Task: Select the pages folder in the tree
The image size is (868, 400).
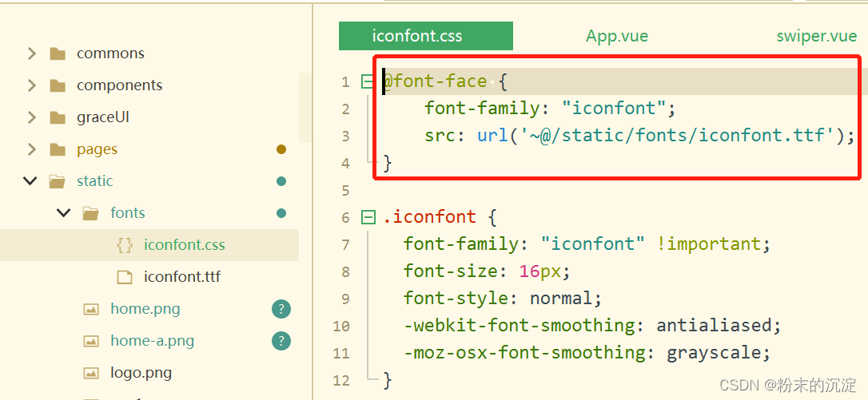Action: click(x=97, y=149)
